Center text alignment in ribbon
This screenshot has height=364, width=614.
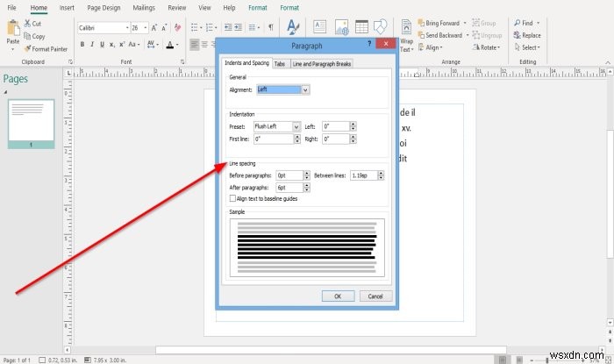pyautogui.click(x=204, y=44)
